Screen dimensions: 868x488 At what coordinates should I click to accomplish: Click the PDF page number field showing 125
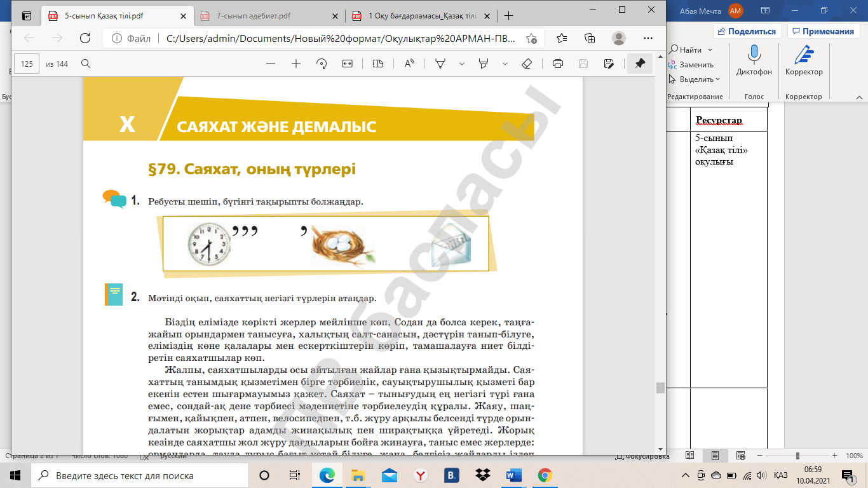pos(27,64)
